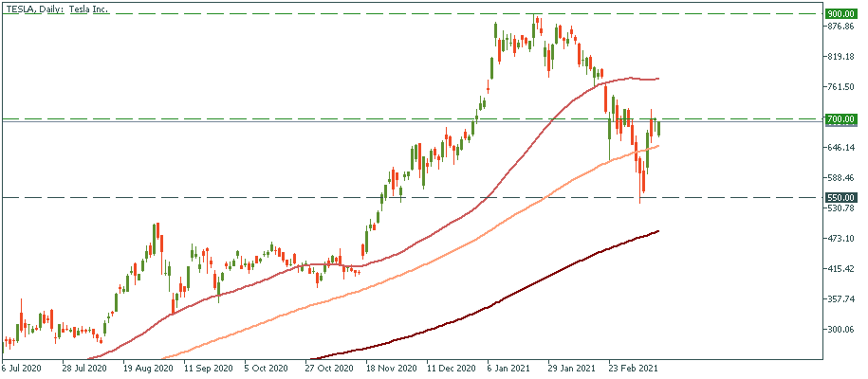Select the 473.10 price axis value
The image size is (868, 379).
(841, 239)
